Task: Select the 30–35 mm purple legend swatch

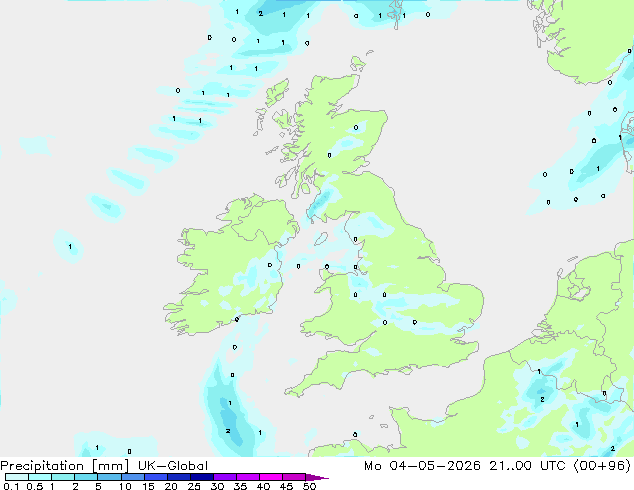Action: [x=224, y=477]
